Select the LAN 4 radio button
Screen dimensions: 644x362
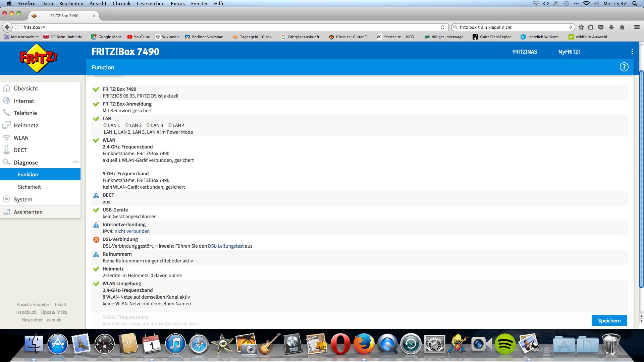pos(170,125)
